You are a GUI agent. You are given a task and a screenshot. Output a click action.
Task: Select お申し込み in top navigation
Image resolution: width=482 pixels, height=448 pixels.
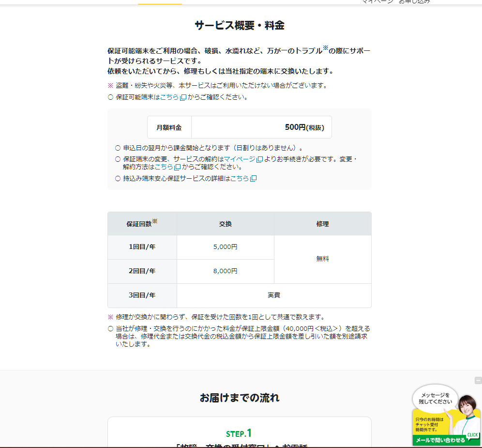(x=414, y=1)
